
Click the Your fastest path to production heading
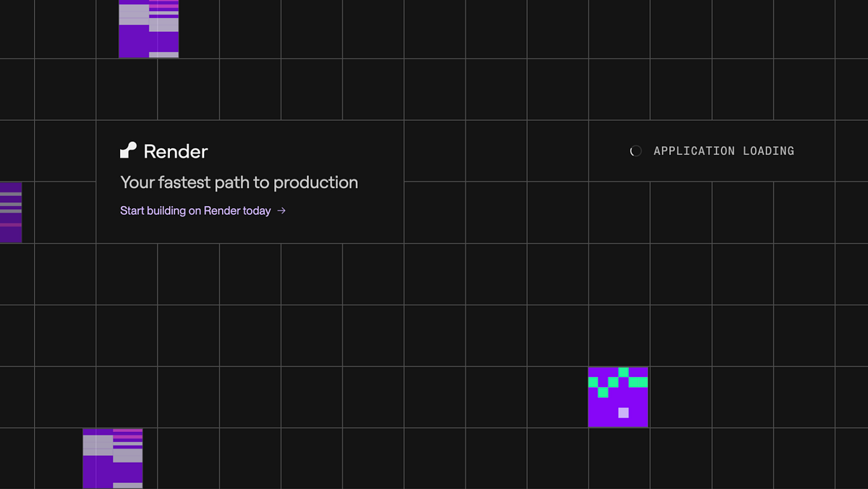point(239,182)
